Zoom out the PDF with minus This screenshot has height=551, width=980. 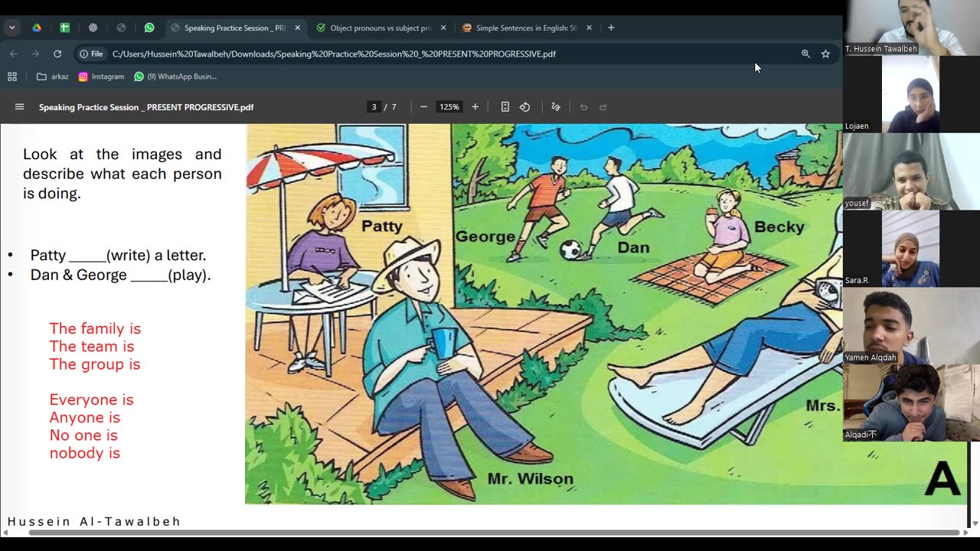coord(423,107)
